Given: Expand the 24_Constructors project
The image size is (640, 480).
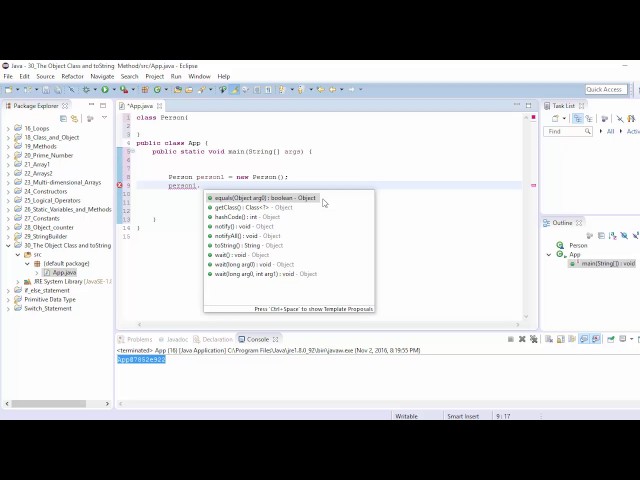Looking at the screenshot, I should pos(8,191).
